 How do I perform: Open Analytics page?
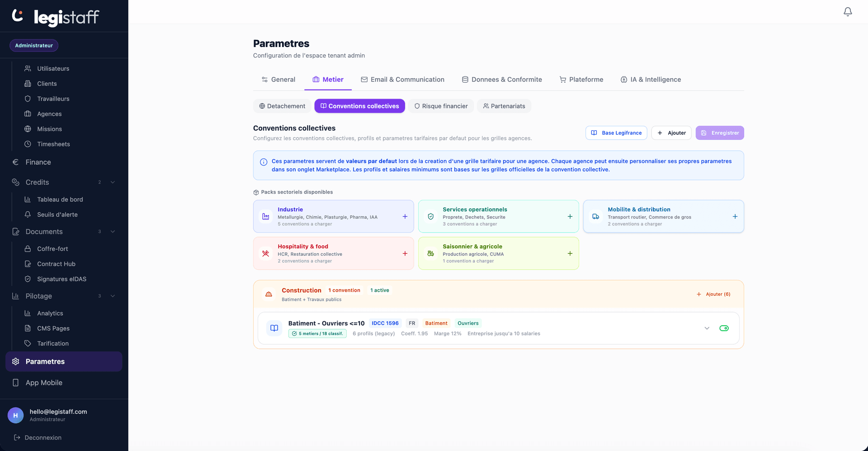click(50, 313)
